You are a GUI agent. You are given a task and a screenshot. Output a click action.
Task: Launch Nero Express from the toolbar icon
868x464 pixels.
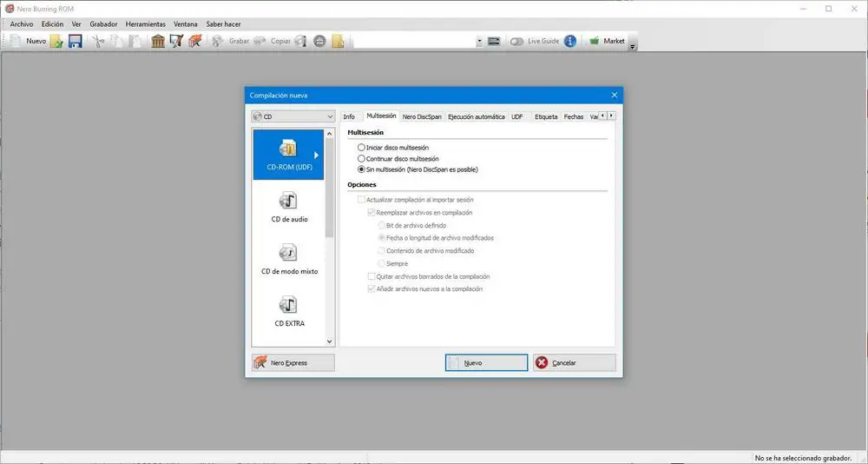tap(194, 41)
